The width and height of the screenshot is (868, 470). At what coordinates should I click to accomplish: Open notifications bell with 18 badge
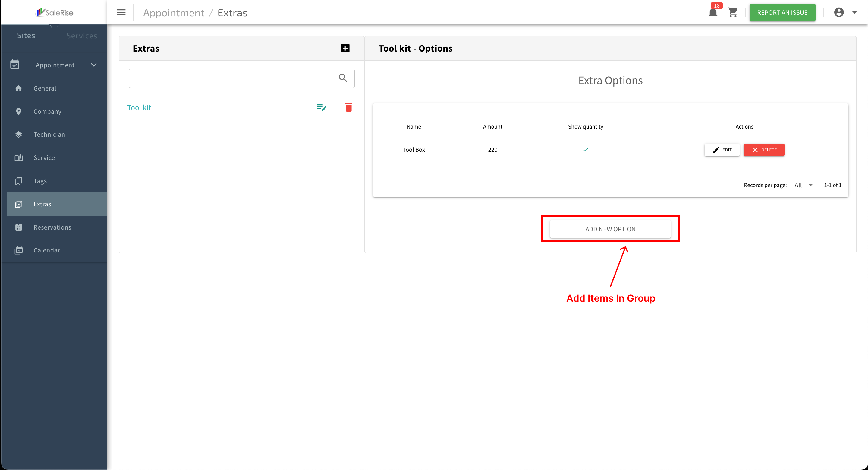tap(713, 12)
